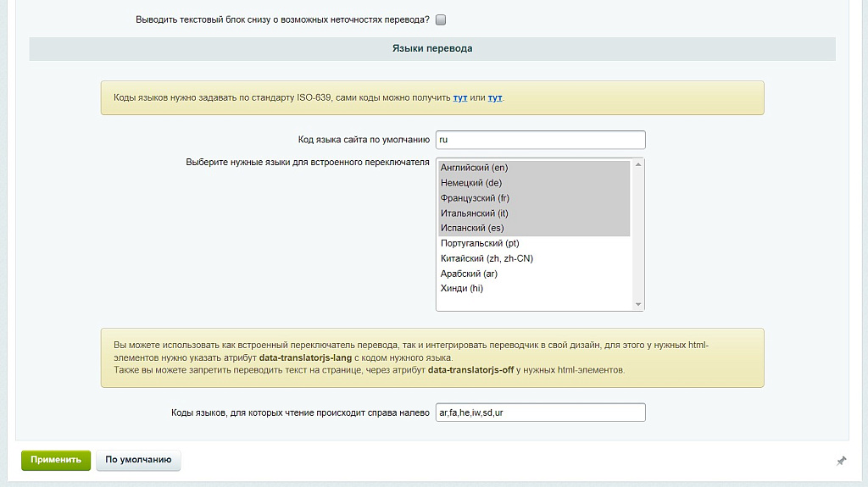
Task: Select Китайский (zh, zh-CN) in the list
Action: tap(487, 259)
